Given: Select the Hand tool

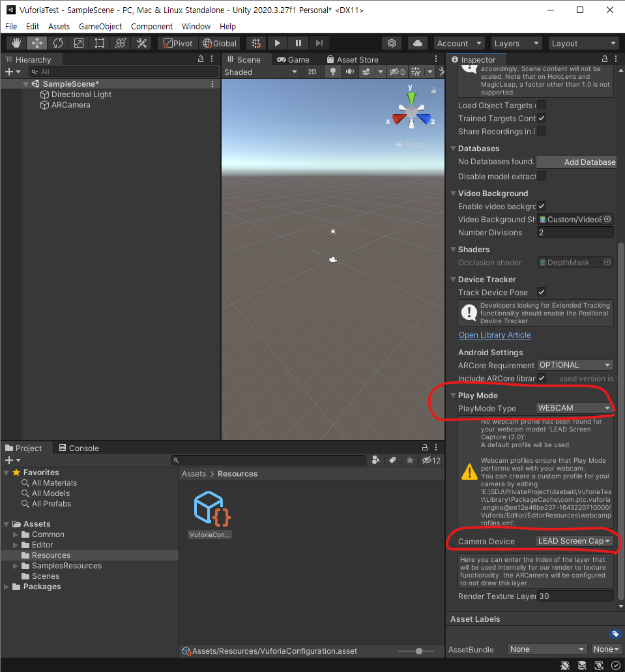Looking at the screenshot, I should pyautogui.click(x=16, y=43).
